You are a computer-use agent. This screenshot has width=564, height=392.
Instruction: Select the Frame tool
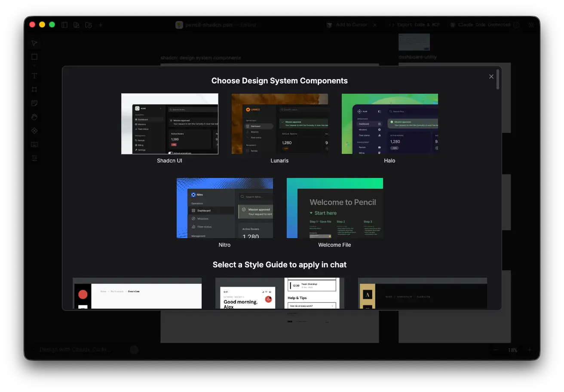tap(34, 89)
